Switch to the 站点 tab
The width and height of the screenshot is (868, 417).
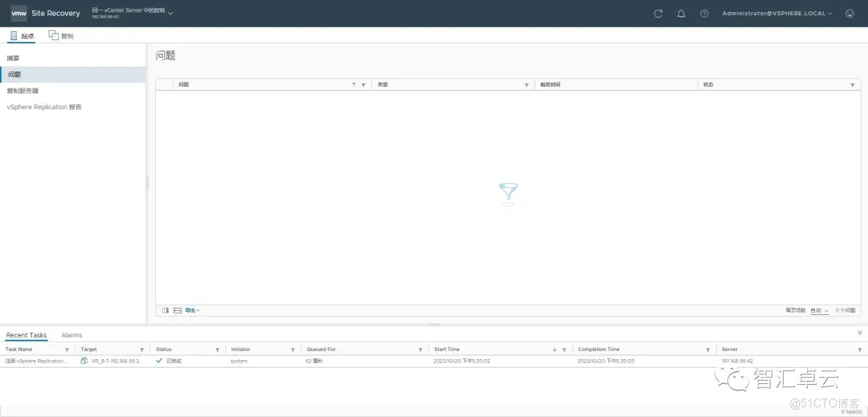(23, 36)
